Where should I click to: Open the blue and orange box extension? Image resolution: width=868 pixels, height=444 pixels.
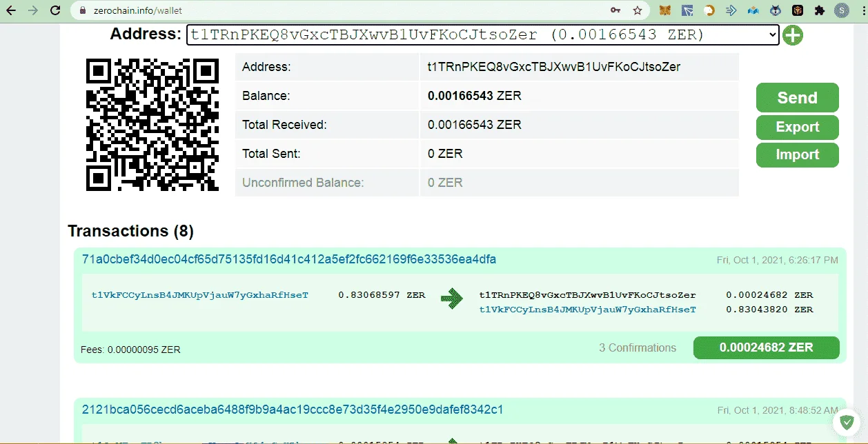point(753,11)
